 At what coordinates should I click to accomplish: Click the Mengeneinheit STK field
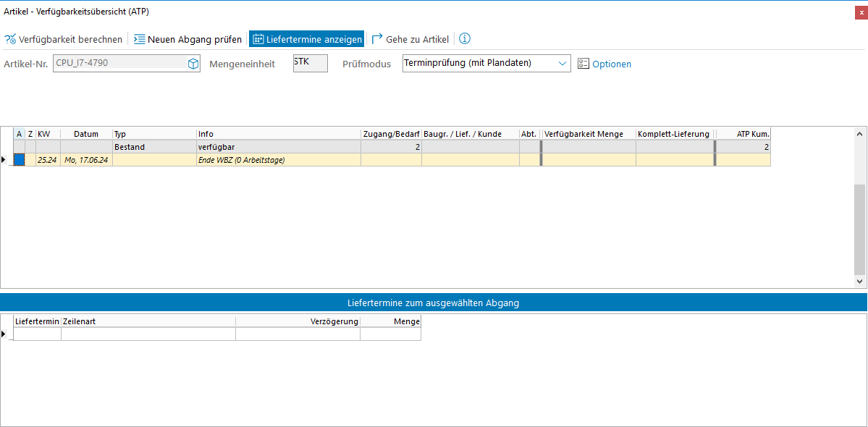click(310, 64)
